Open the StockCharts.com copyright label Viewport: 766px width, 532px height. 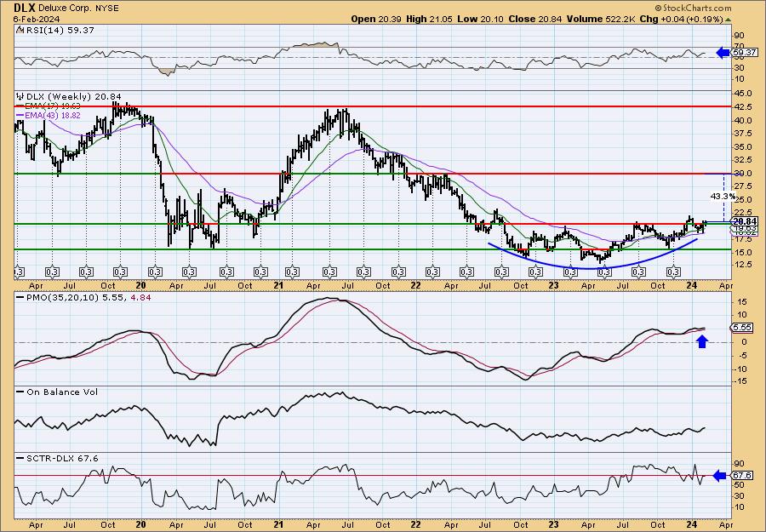[x=693, y=8]
